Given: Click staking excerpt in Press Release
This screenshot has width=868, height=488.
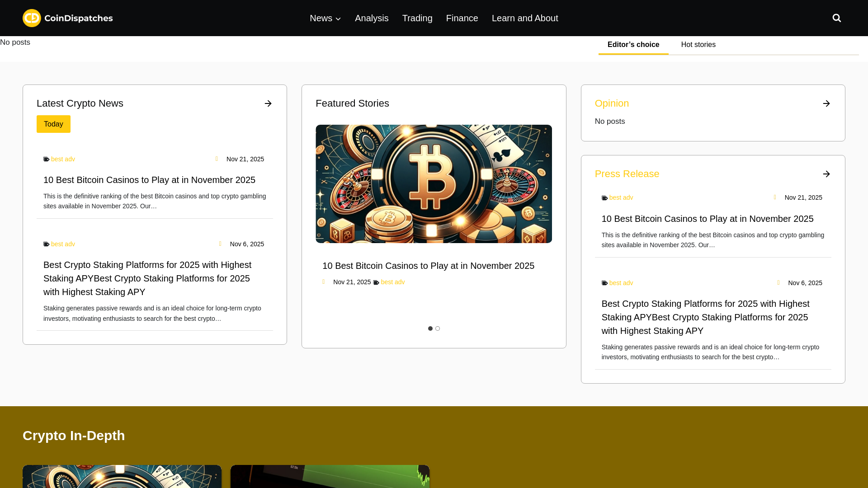Looking at the screenshot, I should coord(710,352).
